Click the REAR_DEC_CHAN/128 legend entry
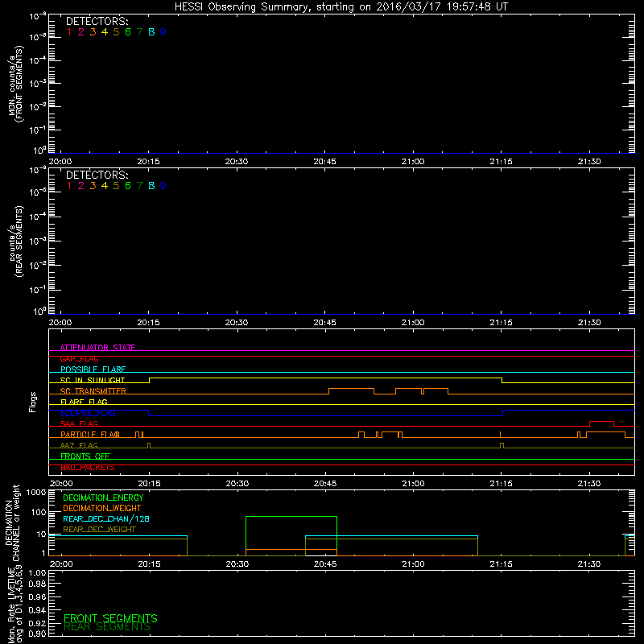The height and width of the screenshot is (644, 644). [x=106, y=519]
